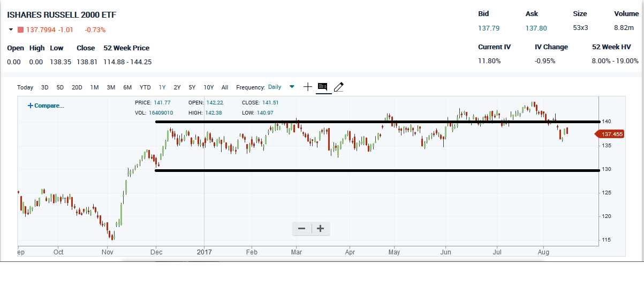Click the chart VOL: 16409010 readout
Screen dimensions: 644x286
[154, 113]
